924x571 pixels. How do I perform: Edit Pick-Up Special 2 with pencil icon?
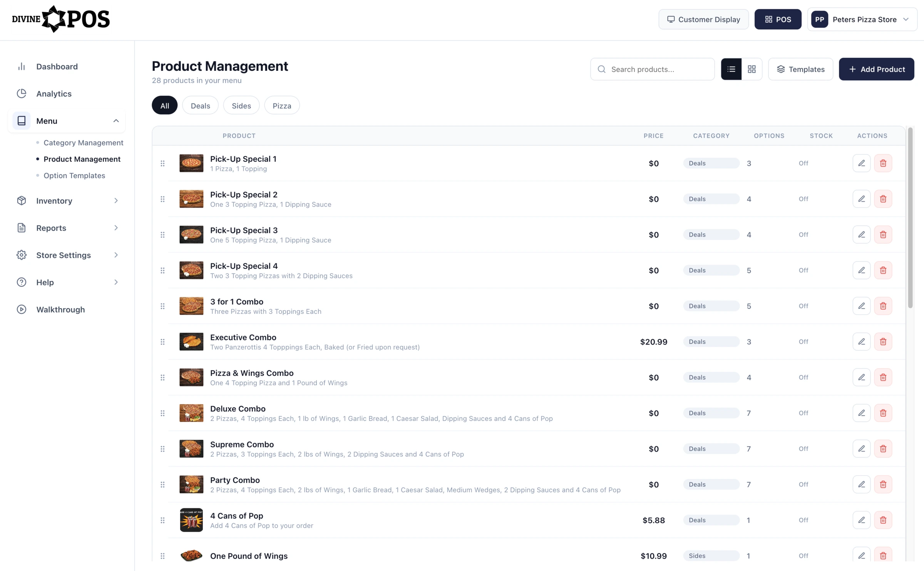coord(861,199)
